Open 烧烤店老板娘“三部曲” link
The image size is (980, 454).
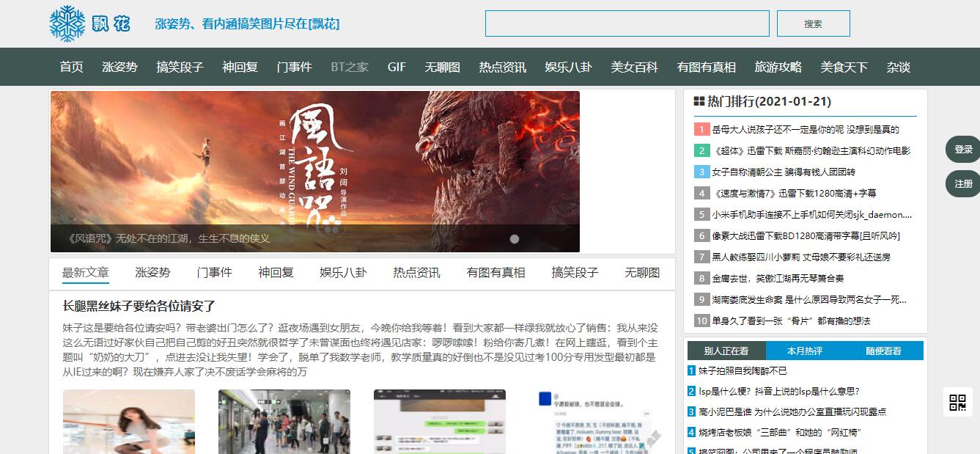pyautogui.click(x=780, y=433)
